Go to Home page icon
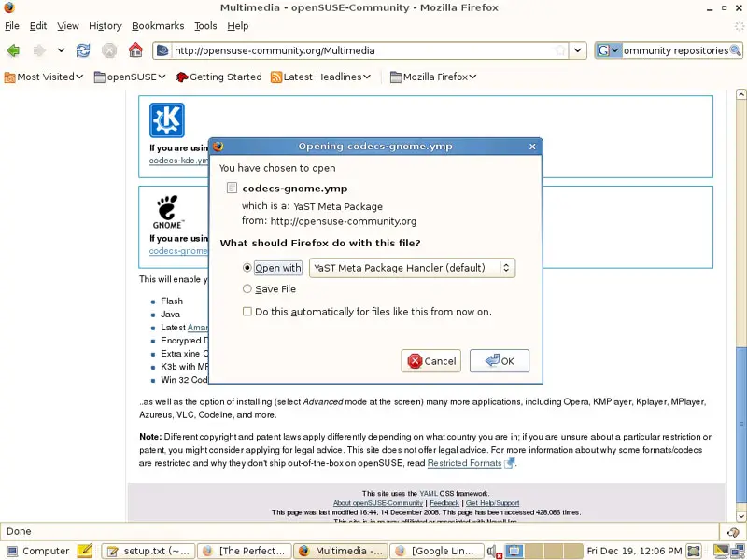 (135, 50)
